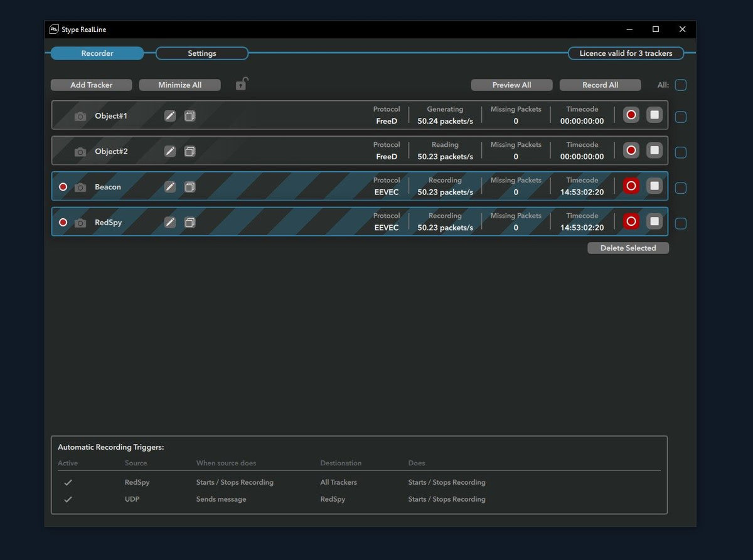Image resolution: width=753 pixels, height=560 pixels.
Task: Toggle the active checkmark for UDP trigger
Action: pos(68,499)
